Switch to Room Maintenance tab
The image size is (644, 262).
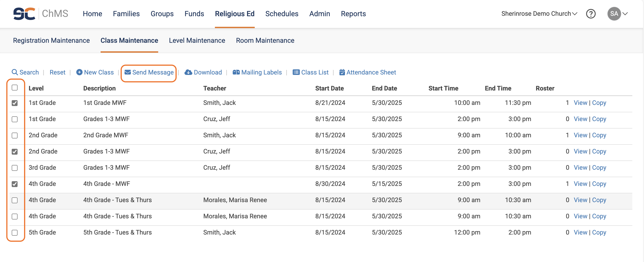265,41
